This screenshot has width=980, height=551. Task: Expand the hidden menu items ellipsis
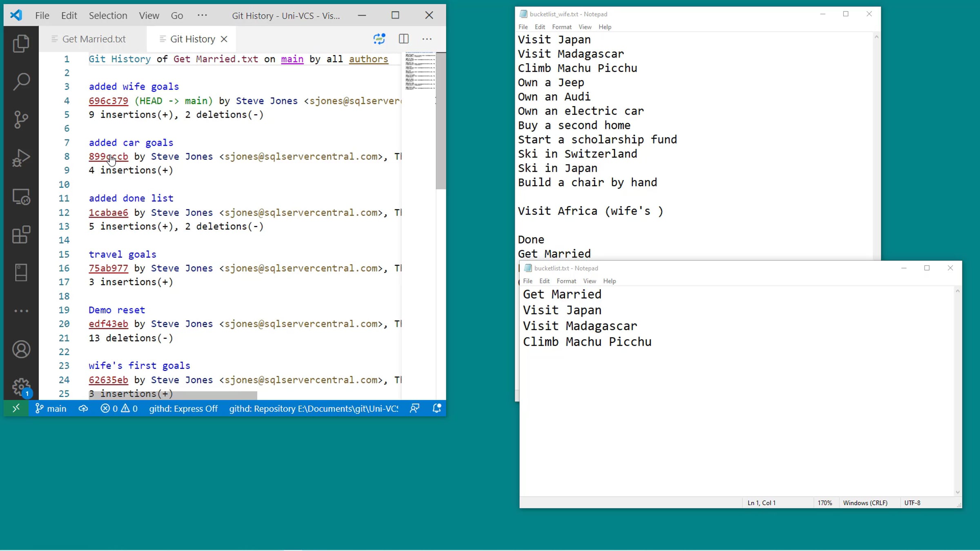tap(202, 16)
